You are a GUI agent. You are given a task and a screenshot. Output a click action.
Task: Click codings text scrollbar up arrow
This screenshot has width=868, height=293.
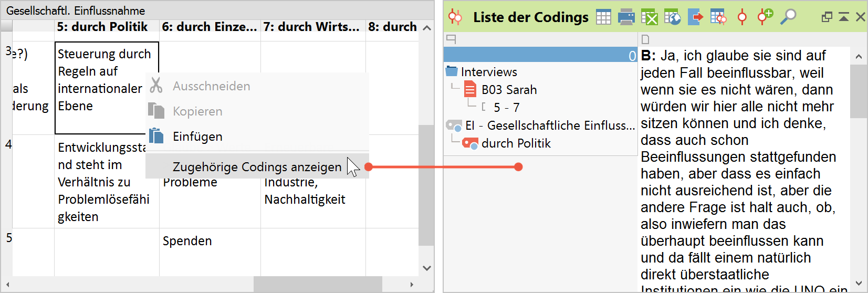pos(859,56)
